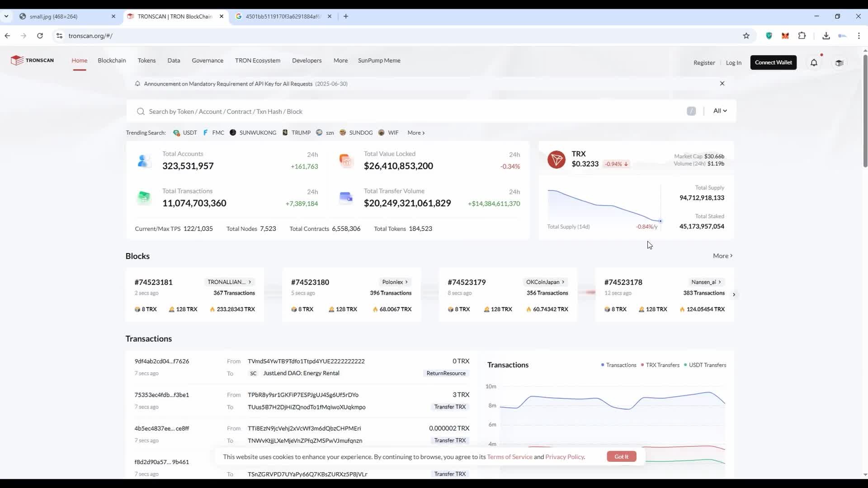This screenshot has height=488, width=868.
Task: Open the graduation cap learning icon
Action: click(840, 63)
